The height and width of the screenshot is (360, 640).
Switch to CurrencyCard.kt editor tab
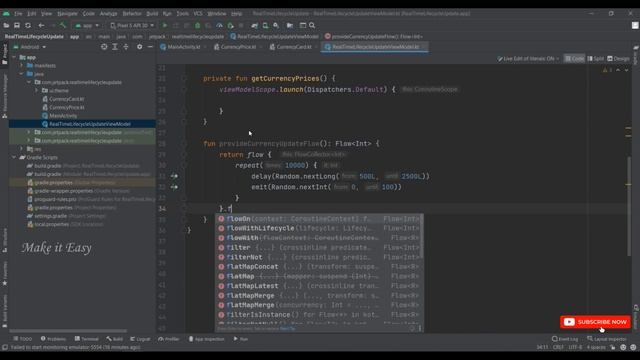pyautogui.click(x=293, y=47)
